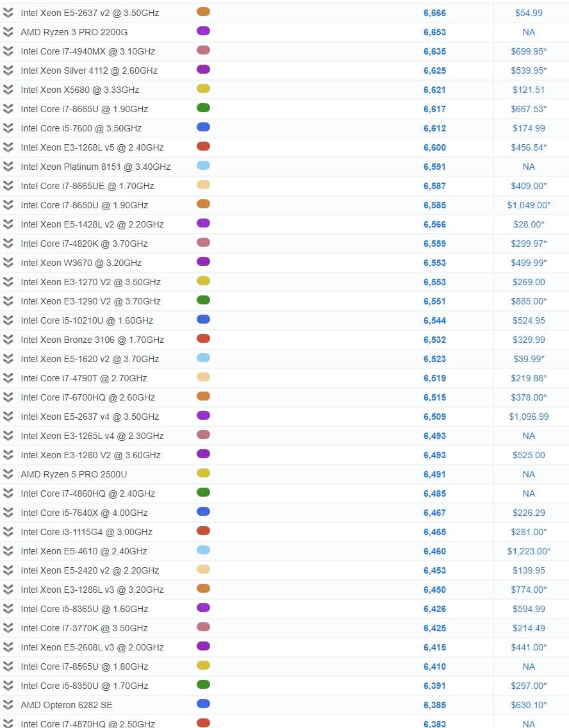The height and width of the screenshot is (728, 569).
Task: Expand Intel Xeon Silver 4112 row chevron
Action: [8, 70]
